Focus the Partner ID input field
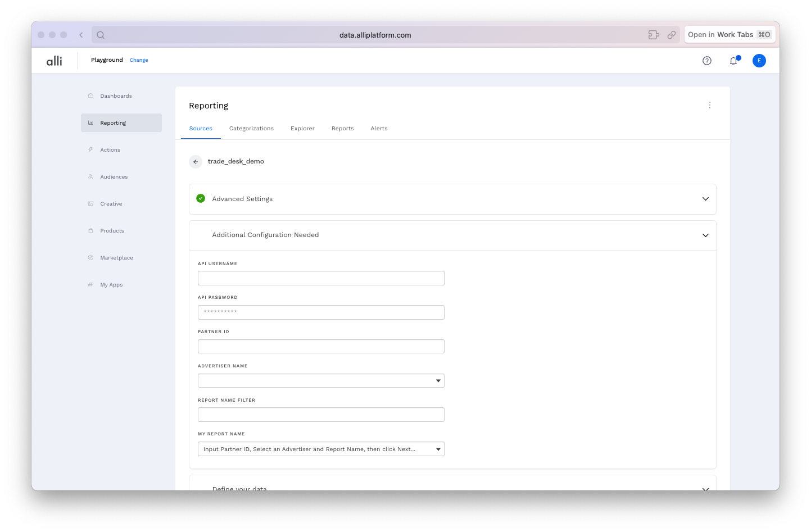 pyautogui.click(x=321, y=347)
